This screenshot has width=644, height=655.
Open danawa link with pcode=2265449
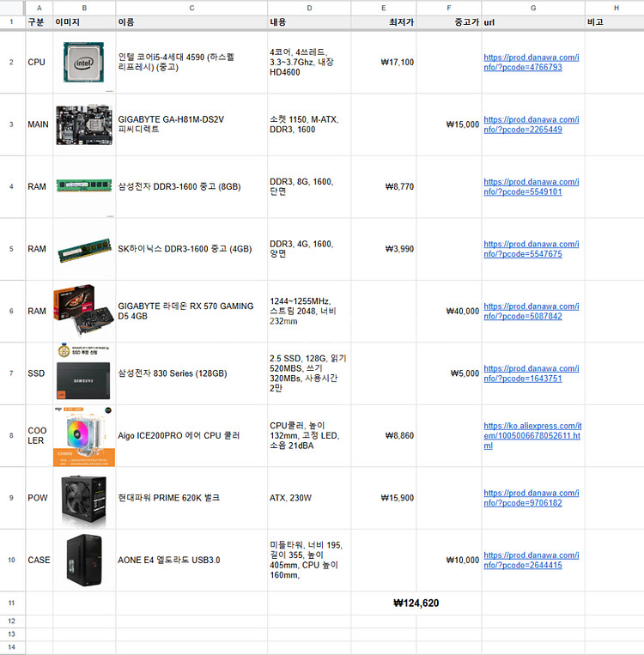[532, 124]
